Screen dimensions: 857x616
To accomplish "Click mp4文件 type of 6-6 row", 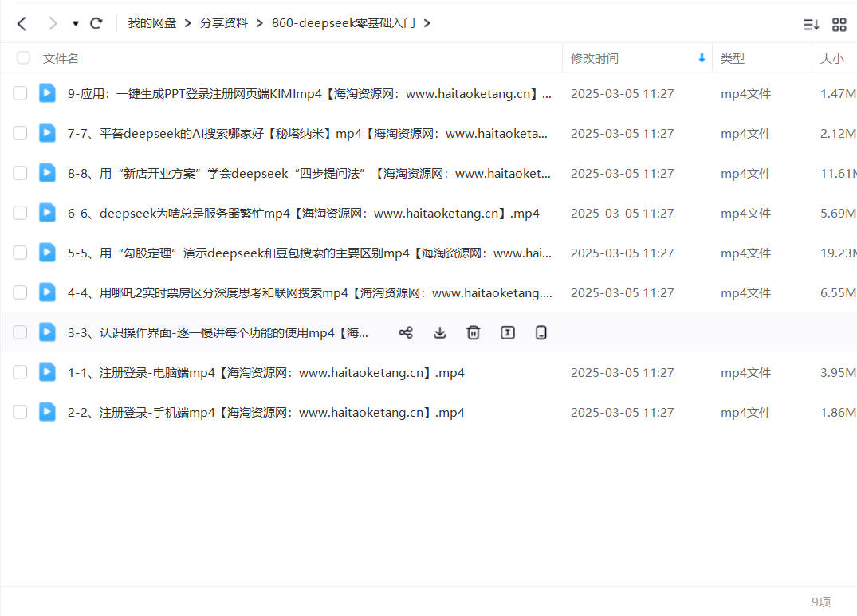I will pyautogui.click(x=745, y=214).
